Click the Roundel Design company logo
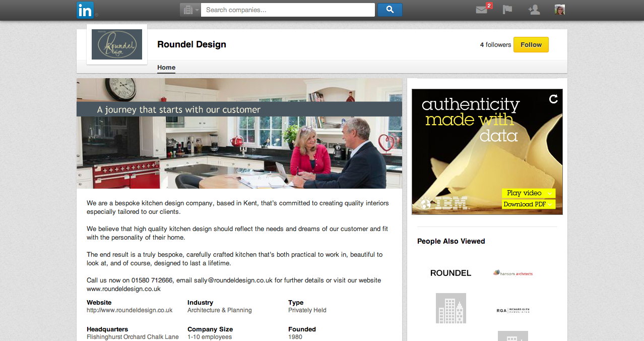644x341 pixels. coord(117,44)
